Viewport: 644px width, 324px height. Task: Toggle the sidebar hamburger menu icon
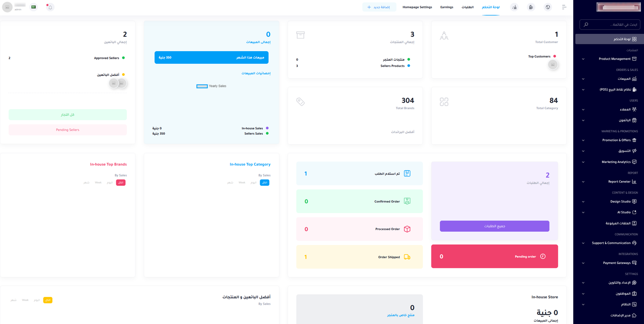pyautogui.click(x=564, y=7)
